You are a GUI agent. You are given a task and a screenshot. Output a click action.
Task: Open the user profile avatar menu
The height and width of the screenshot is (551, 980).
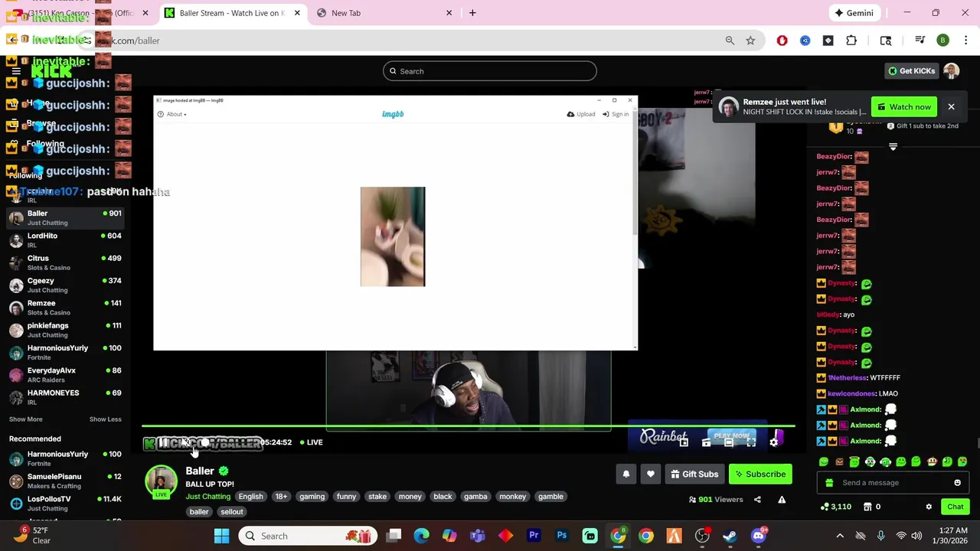pos(951,71)
